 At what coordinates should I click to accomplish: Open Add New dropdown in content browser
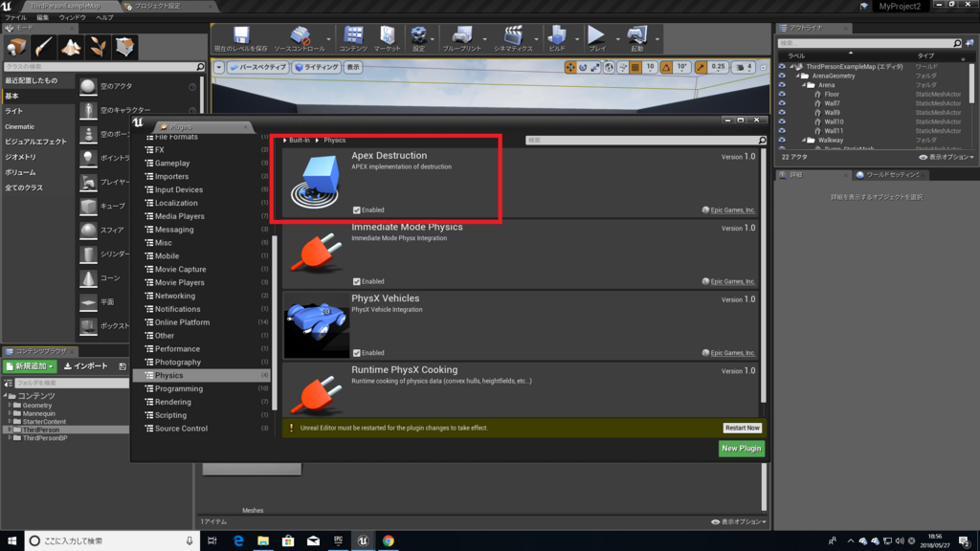30,366
